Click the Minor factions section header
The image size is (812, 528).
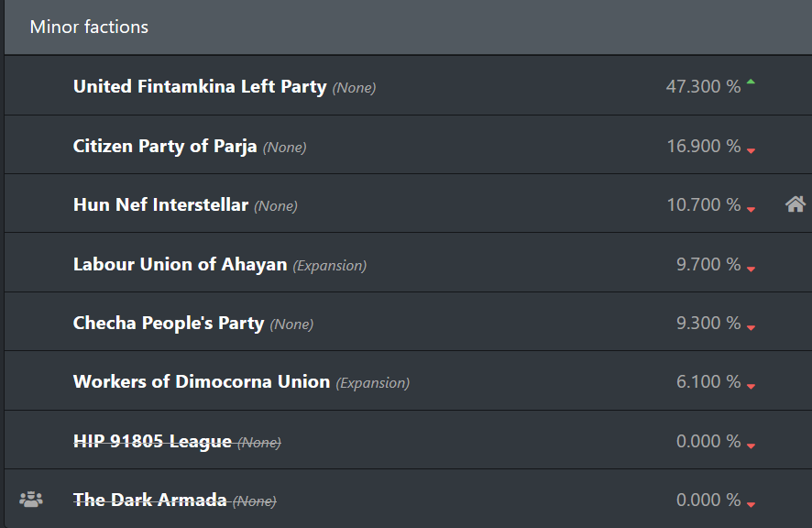click(408, 27)
